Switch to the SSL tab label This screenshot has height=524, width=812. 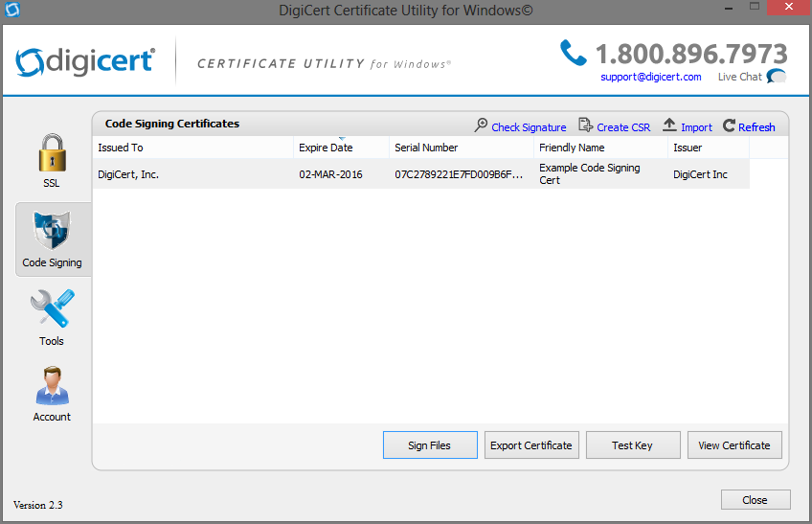pos(52,183)
